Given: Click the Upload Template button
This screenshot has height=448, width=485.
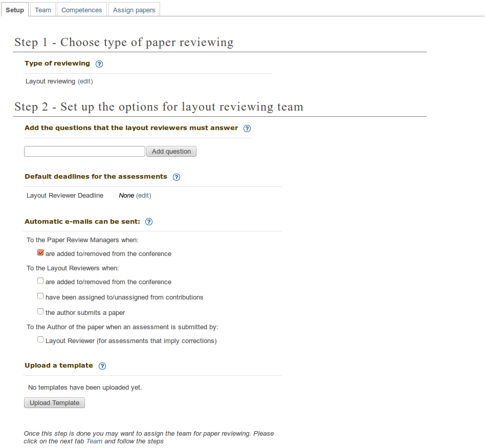Looking at the screenshot, I should 54,403.
